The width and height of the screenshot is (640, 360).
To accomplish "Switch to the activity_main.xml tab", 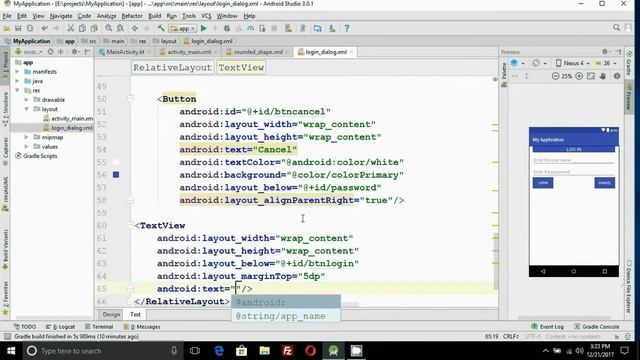I will [189, 52].
